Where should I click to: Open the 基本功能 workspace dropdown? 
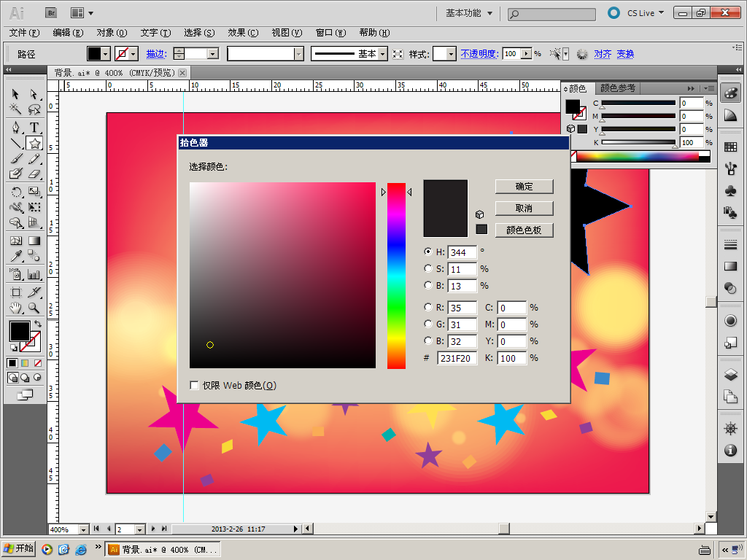[x=469, y=13]
